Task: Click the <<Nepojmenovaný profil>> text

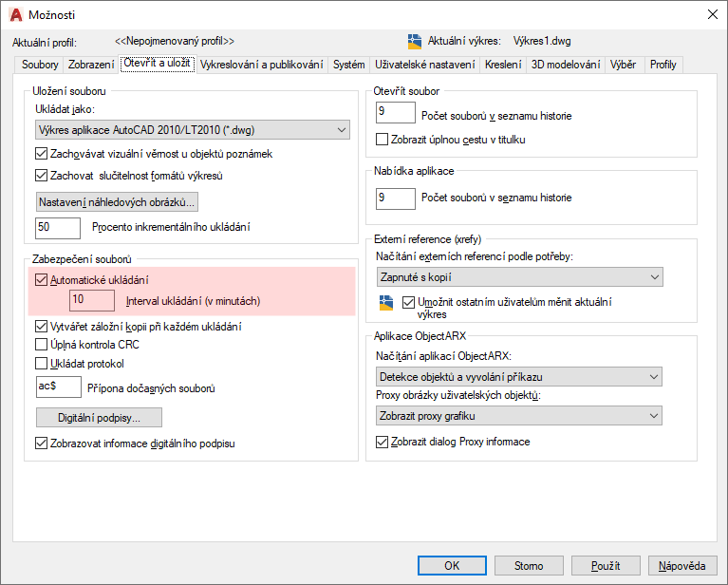Action: (175, 41)
